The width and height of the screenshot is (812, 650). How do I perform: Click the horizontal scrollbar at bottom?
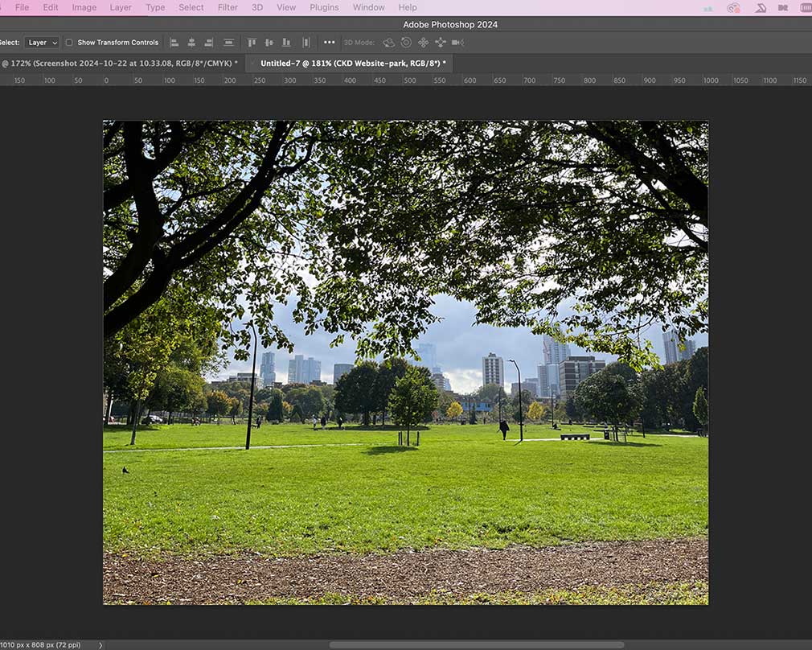pos(476,645)
